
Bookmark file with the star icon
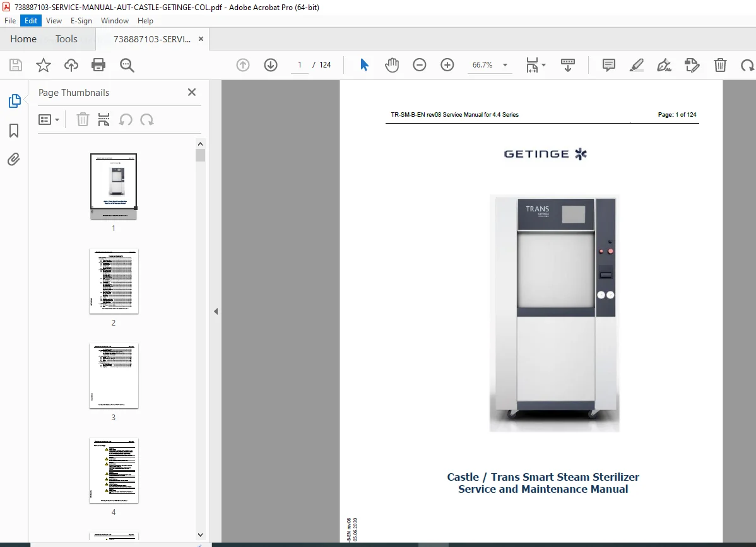tap(44, 65)
